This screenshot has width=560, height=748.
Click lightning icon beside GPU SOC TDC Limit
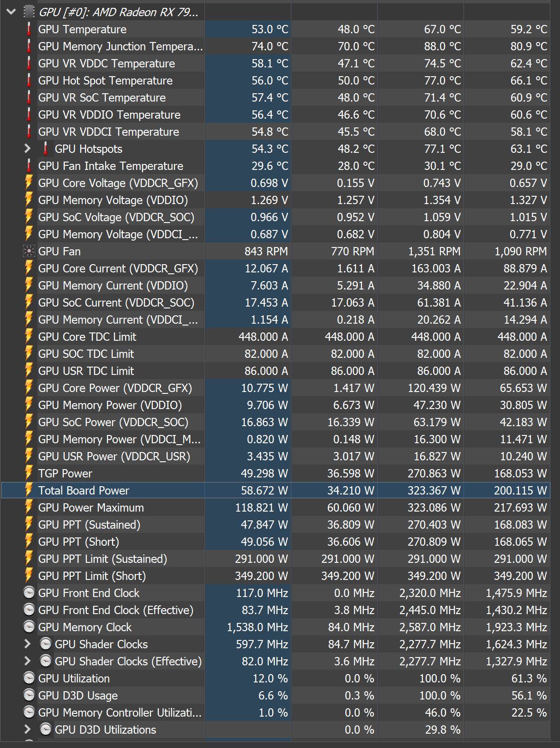(x=29, y=354)
